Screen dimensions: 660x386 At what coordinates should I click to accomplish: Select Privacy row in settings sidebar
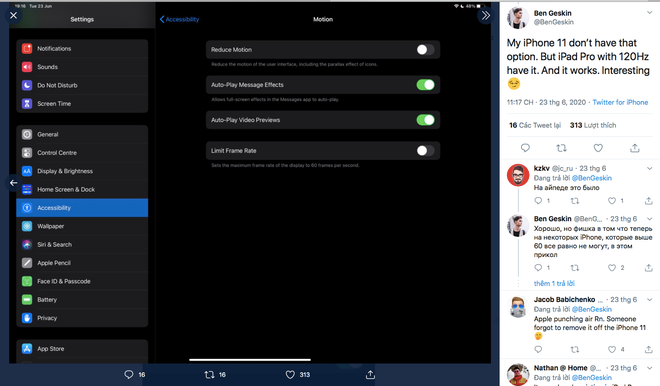click(82, 318)
